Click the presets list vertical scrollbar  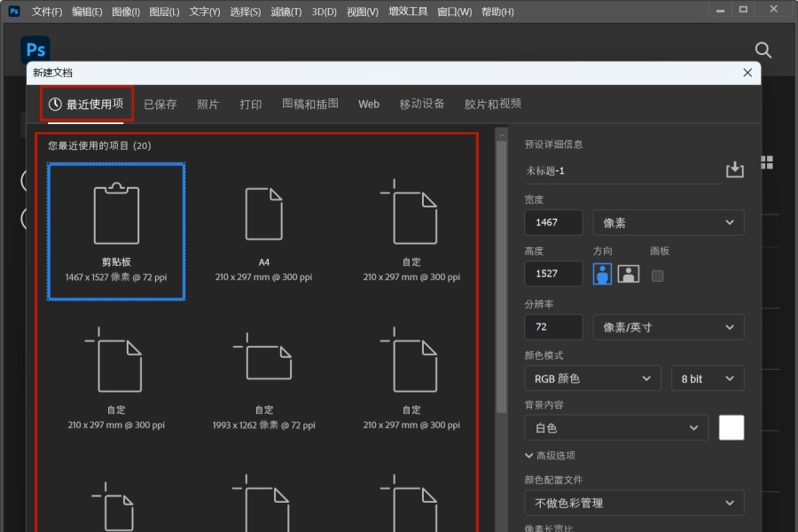[x=501, y=277]
